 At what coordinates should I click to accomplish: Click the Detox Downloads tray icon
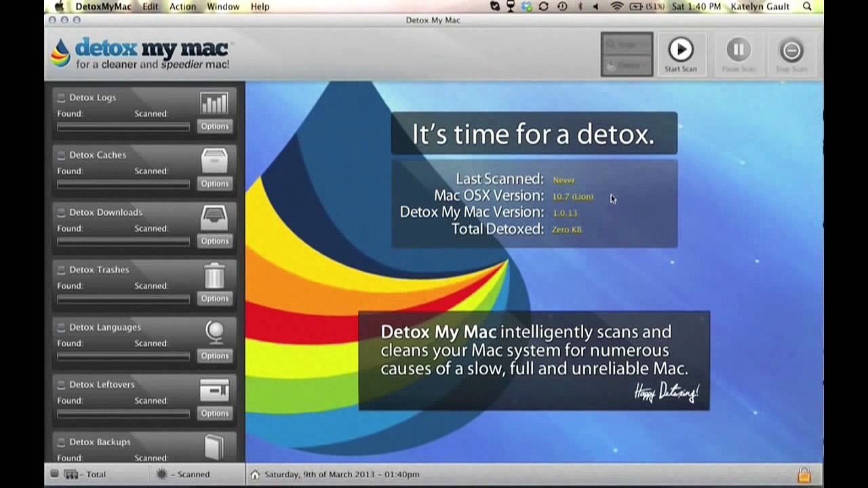click(x=214, y=218)
